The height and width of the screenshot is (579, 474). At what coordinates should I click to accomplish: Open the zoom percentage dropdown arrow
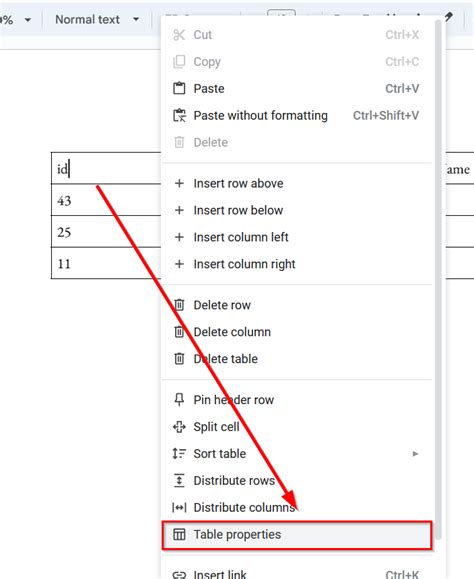click(28, 20)
